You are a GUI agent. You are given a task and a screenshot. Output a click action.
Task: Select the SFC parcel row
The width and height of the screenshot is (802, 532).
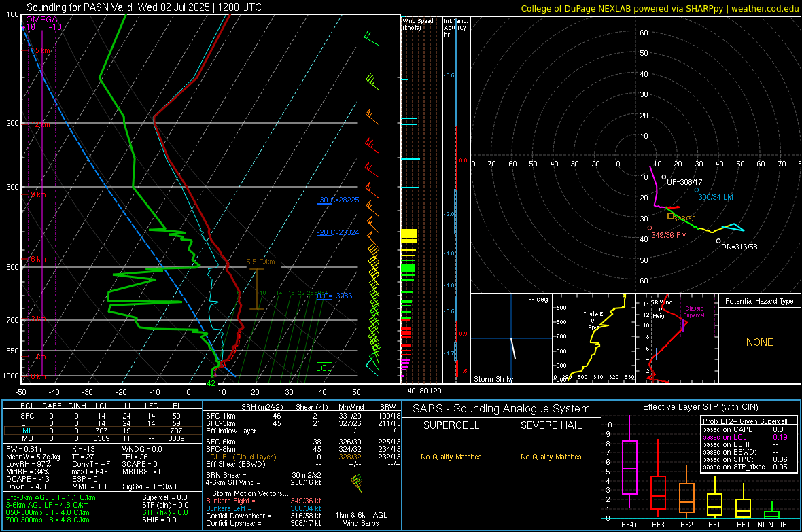102,416
